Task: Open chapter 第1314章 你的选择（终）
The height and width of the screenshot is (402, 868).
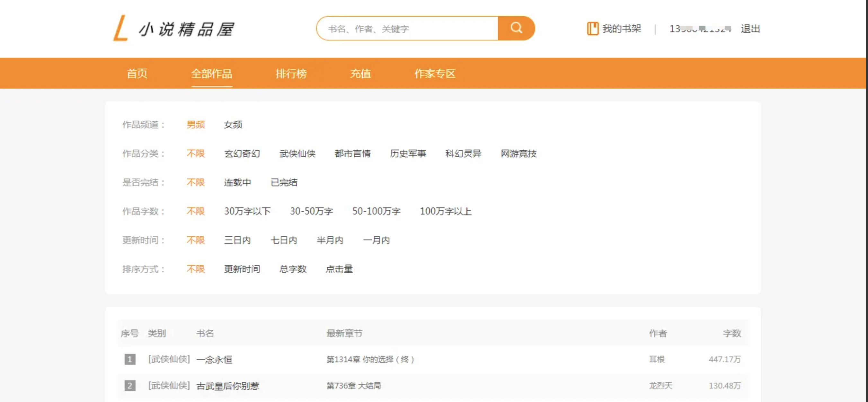Action: (370, 360)
